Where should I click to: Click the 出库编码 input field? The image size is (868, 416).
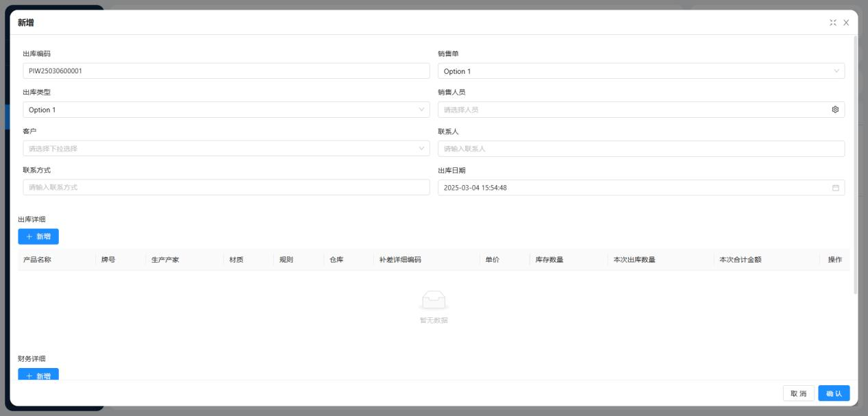tap(226, 71)
